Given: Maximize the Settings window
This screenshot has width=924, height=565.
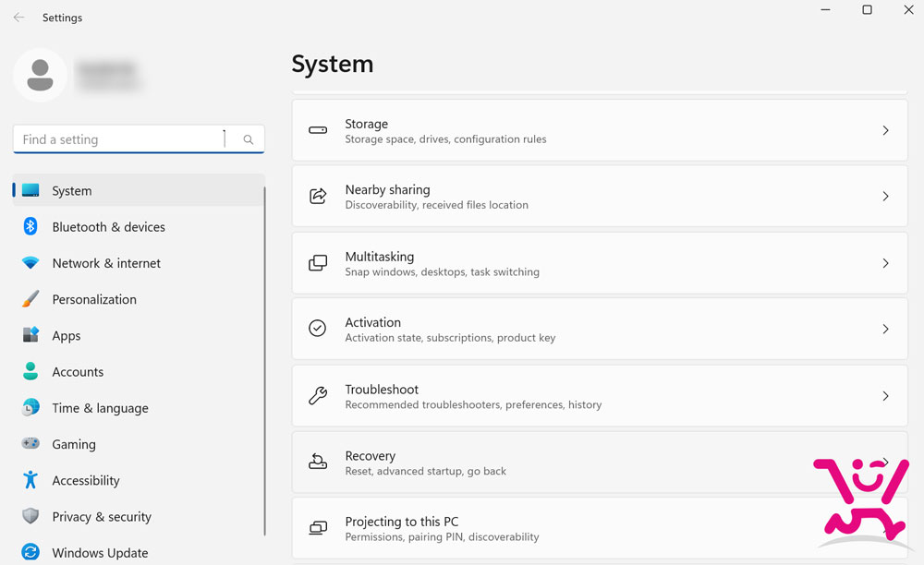Looking at the screenshot, I should (x=867, y=9).
